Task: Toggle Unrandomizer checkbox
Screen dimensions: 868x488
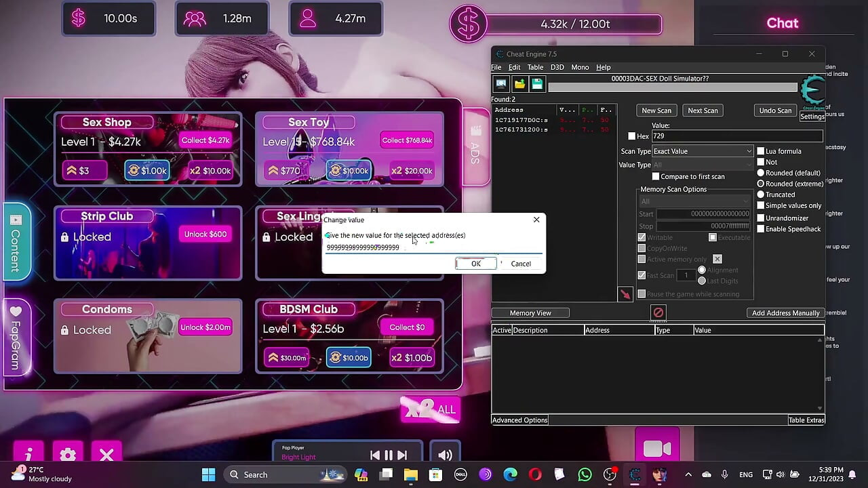Action: tap(761, 218)
